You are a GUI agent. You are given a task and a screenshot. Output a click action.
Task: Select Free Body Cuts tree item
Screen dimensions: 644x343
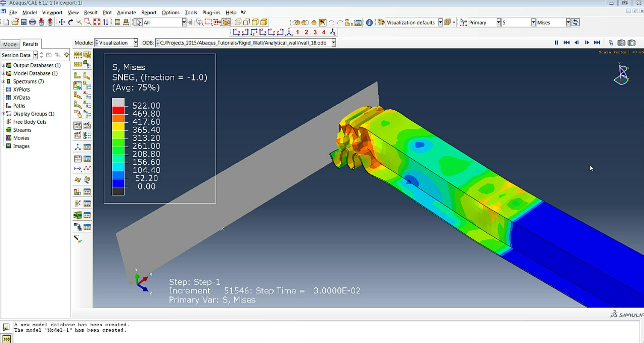point(30,122)
